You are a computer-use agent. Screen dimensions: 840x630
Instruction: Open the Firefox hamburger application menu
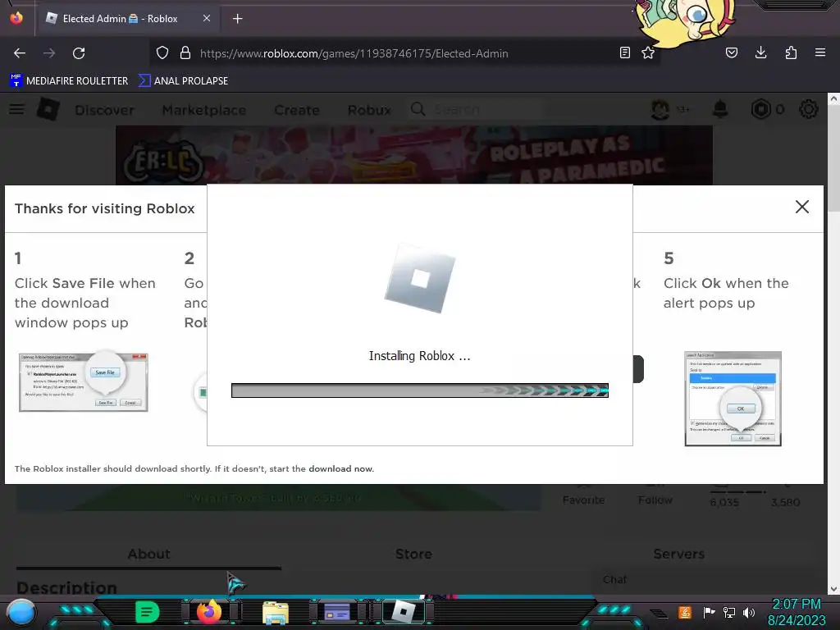[x=820, y=53]
